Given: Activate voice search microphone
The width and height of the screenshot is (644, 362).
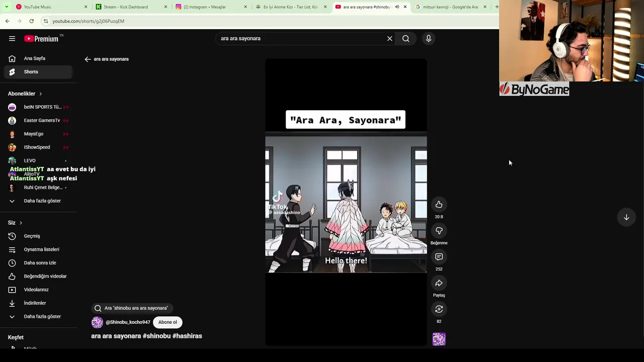Looking at the screenshot, I should click(429, 39).
